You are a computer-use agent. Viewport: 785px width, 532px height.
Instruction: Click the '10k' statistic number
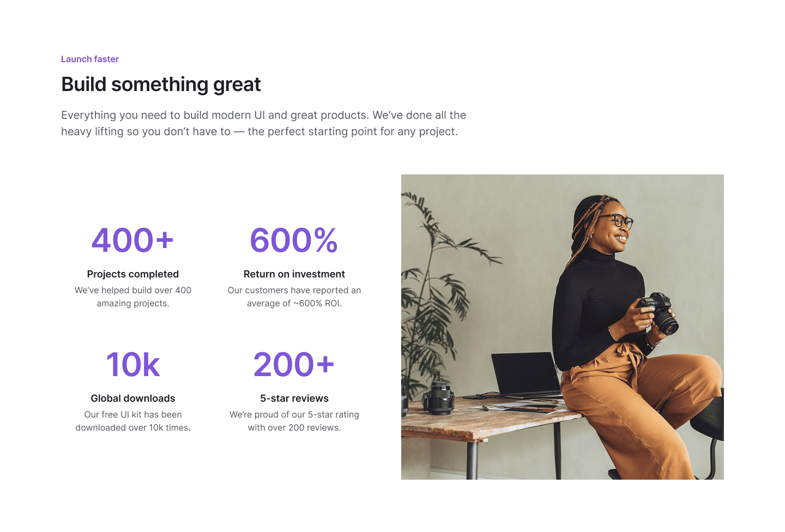tap(133, 365)
